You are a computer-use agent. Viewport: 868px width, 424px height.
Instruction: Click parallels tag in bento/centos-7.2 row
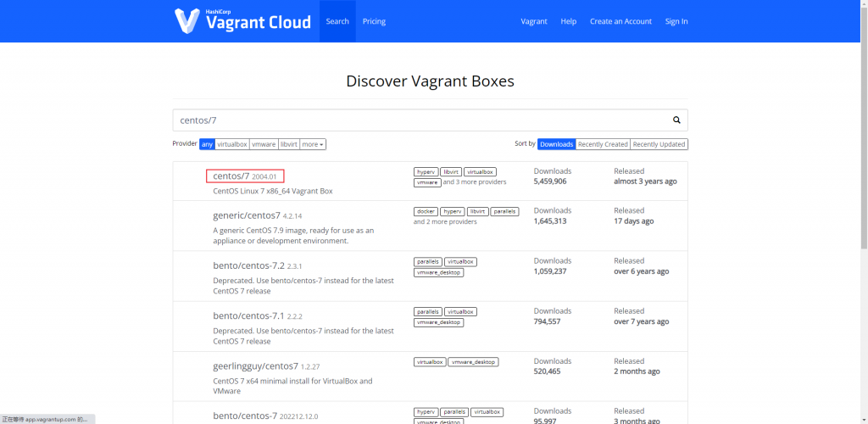pyautogui.click(x=428, y=261)
